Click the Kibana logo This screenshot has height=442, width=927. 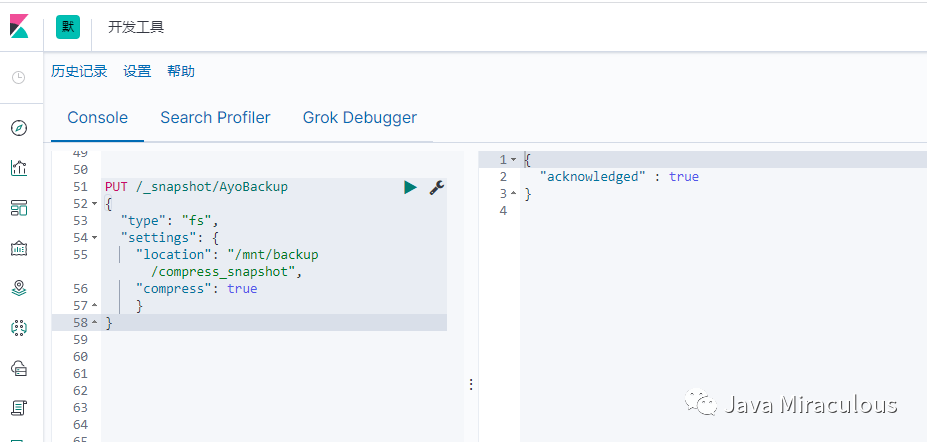point(19,27)
